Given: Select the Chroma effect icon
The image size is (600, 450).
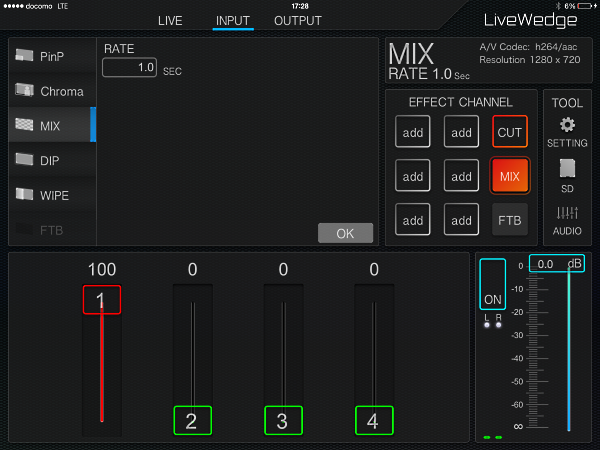Looking at the screenshot, I should 24,91.
